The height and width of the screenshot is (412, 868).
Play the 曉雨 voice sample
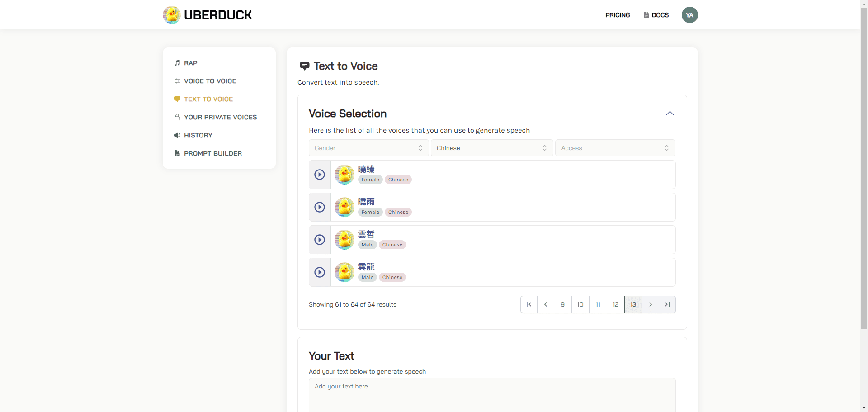click(320, 207)
